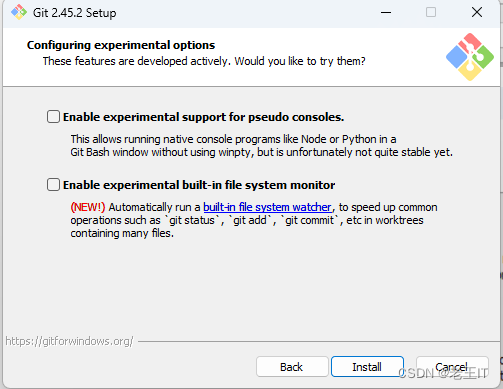Click the red (NEW!) label
Image resolution: width=503 pixels, height=389 pixels.
pos(88,207)
